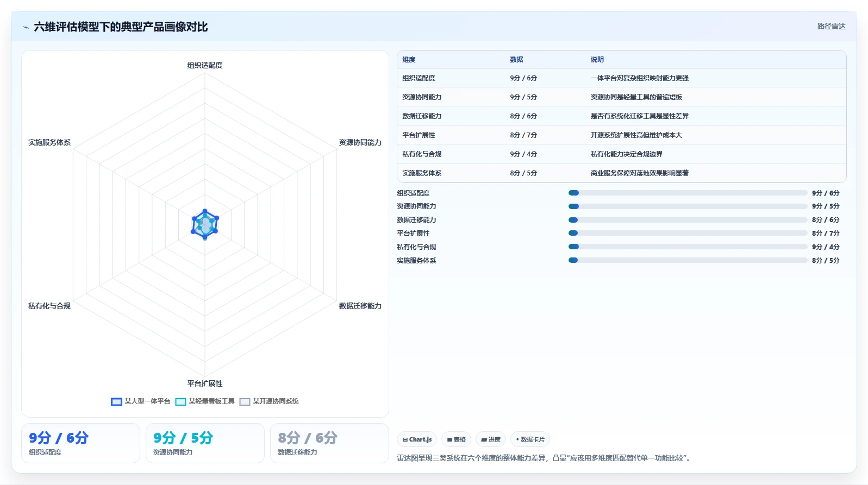The image size is (868, 485).
Task: Select the 平台扩展性 progress bar
Action: [x=688, y=233]
